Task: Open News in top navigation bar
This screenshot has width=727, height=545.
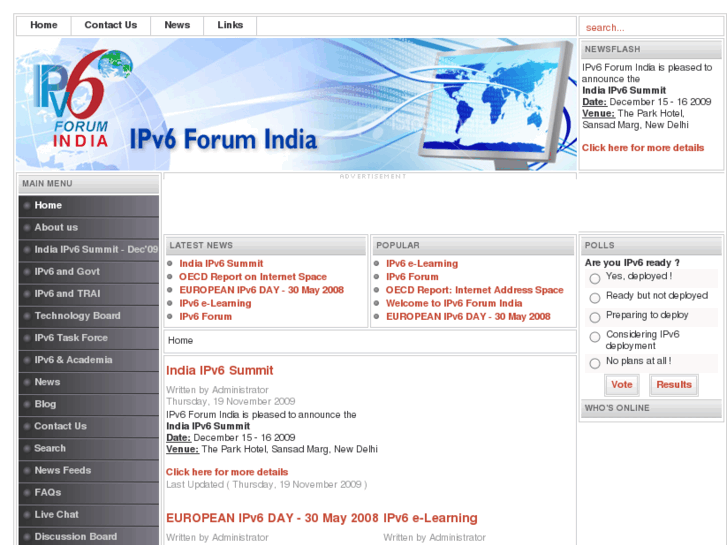Action: click(177, 26)
